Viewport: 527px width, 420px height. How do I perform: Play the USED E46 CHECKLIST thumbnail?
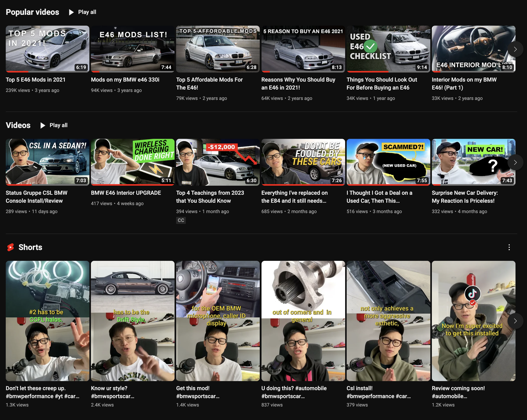[x=389, y=49]
